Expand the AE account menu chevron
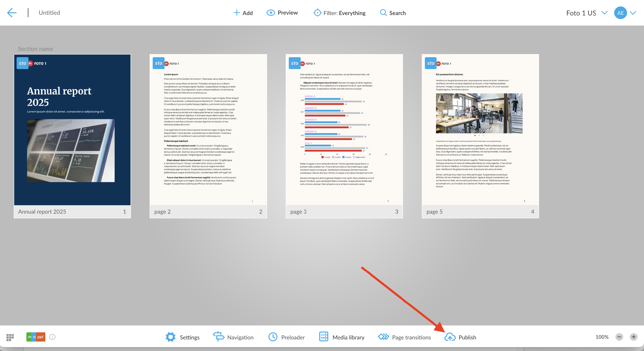 coord(633,13)
